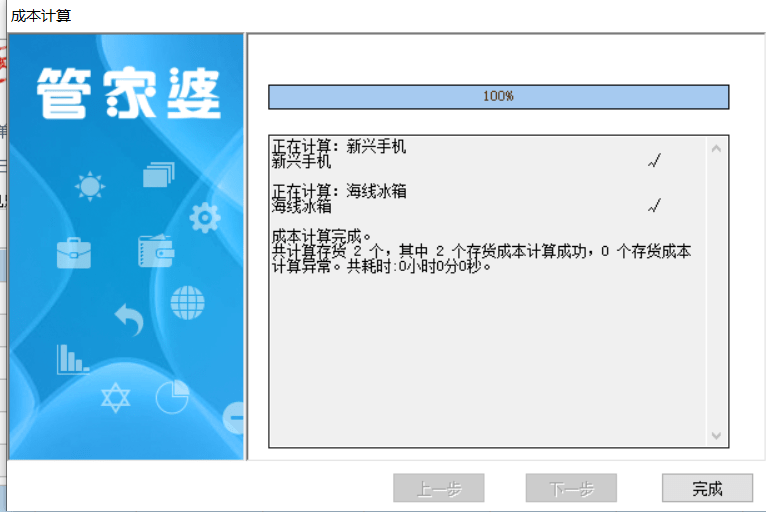Click the wallet icon

tap(155, 250)
